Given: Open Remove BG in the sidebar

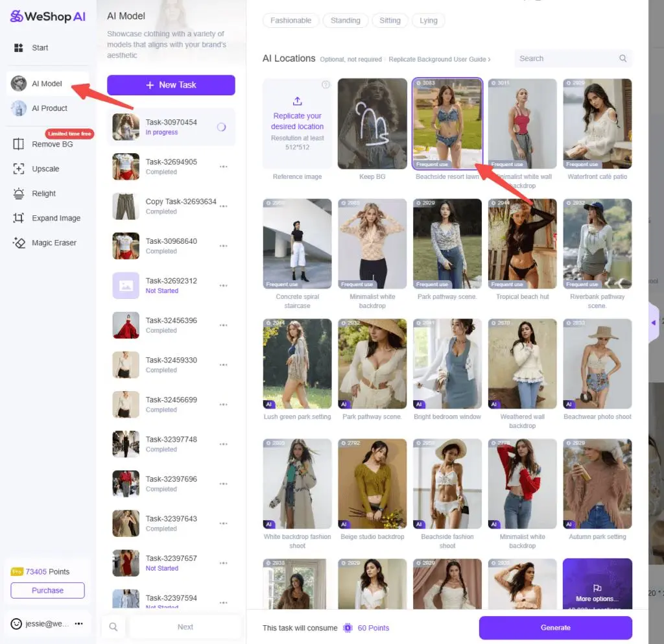Looking at the screenshot, I should (47, 144).
